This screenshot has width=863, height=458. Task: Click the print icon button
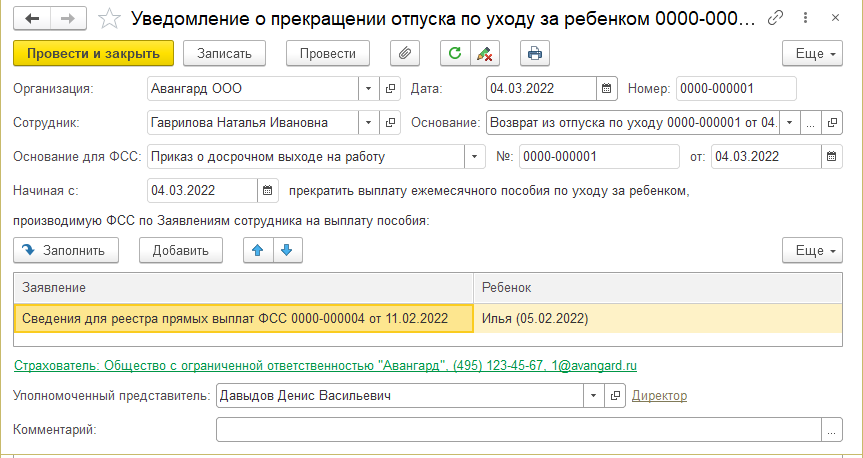pos(535,53)
